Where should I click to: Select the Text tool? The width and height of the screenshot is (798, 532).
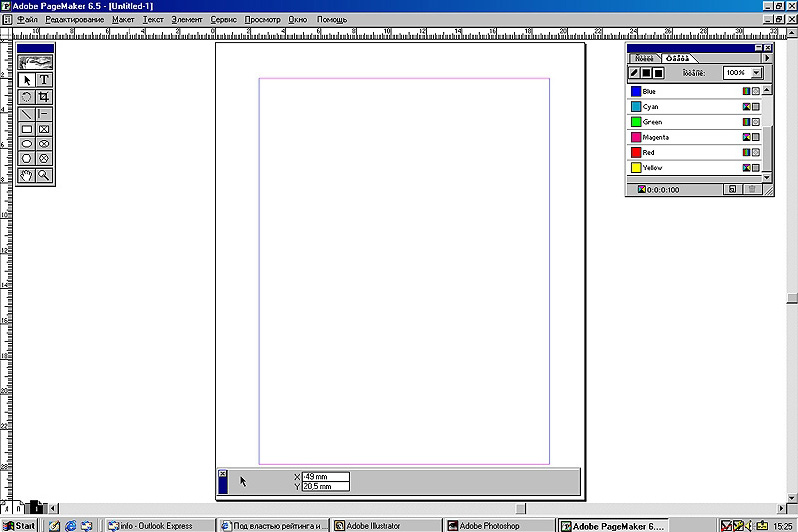[44, 80]
